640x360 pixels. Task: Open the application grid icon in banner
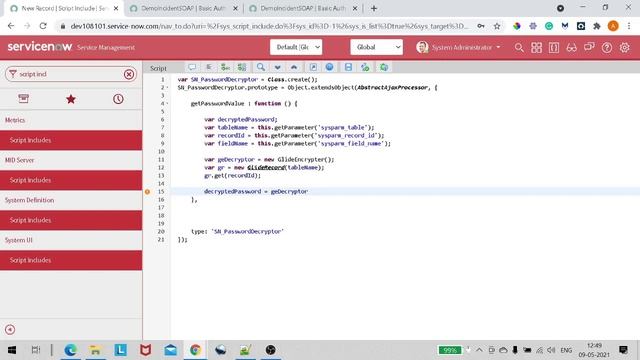tap(536, 47)
